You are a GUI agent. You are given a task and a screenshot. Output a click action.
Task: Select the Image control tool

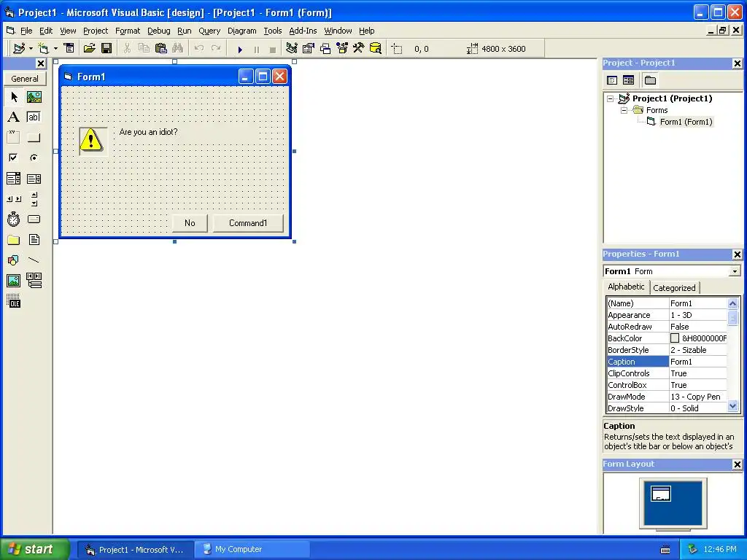pyautogui.click(x=14, y=281)
